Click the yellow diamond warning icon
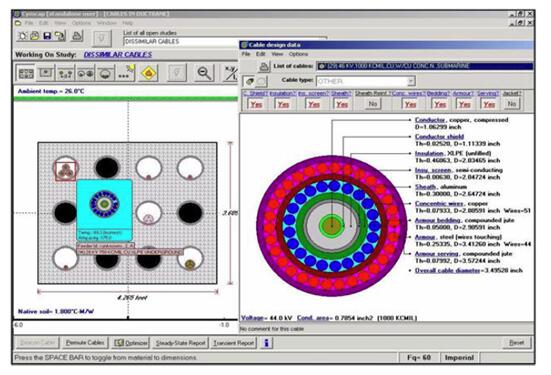The width and height of the screenshot is (551, 375). point(149,73)
